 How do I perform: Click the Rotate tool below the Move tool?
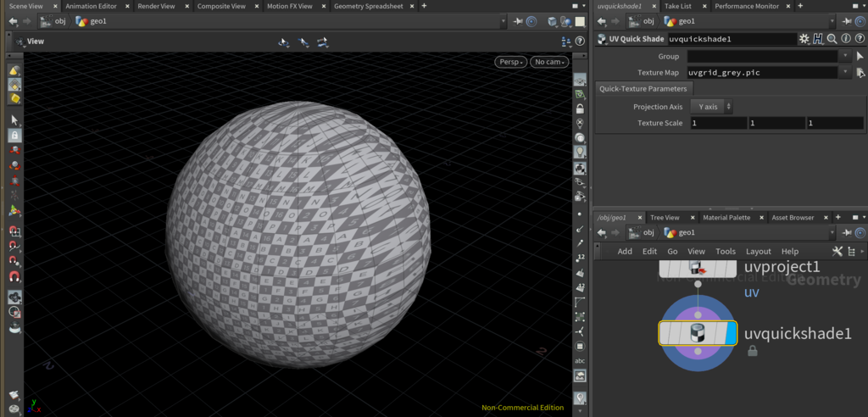point(15,165)
